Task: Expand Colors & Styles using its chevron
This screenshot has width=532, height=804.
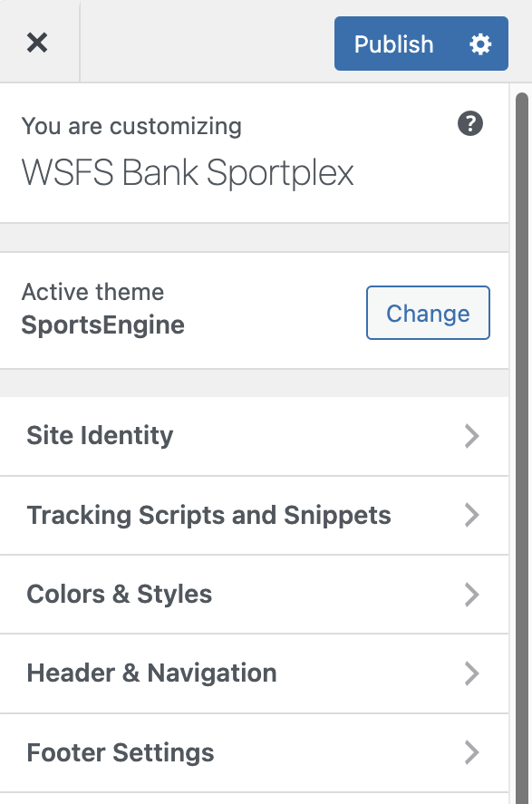Action: click(471, 595)
